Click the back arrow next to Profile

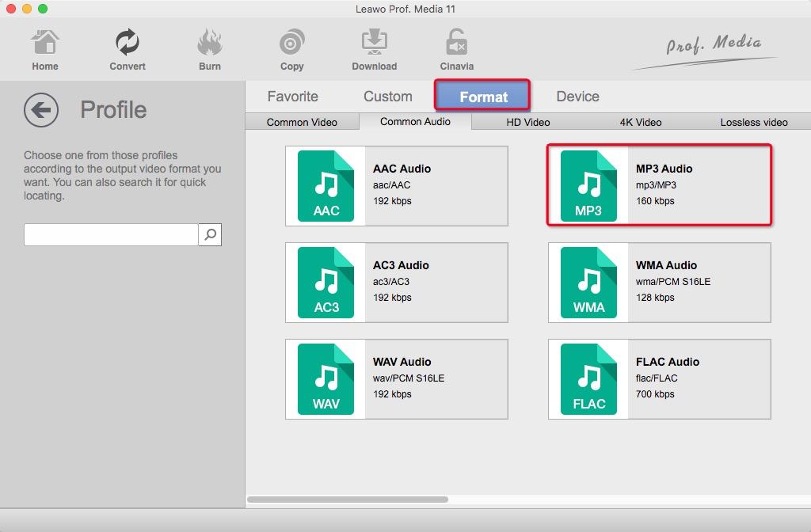point(40,110)
